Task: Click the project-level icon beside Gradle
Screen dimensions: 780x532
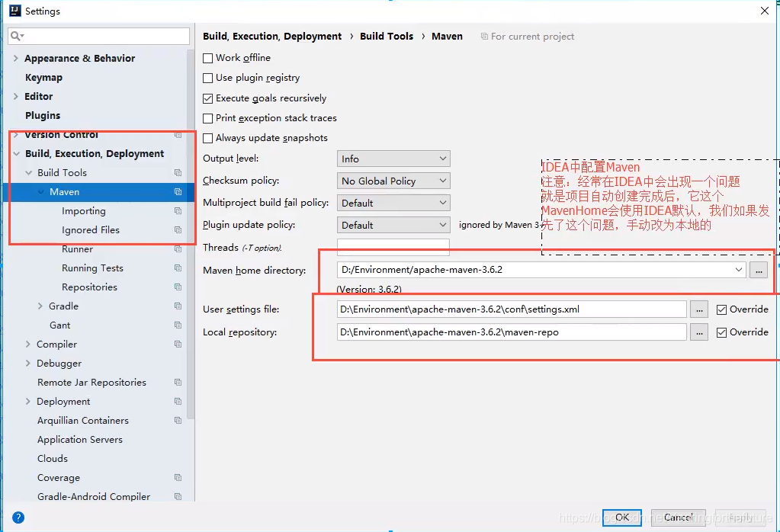Action: [x=178, y=306]
